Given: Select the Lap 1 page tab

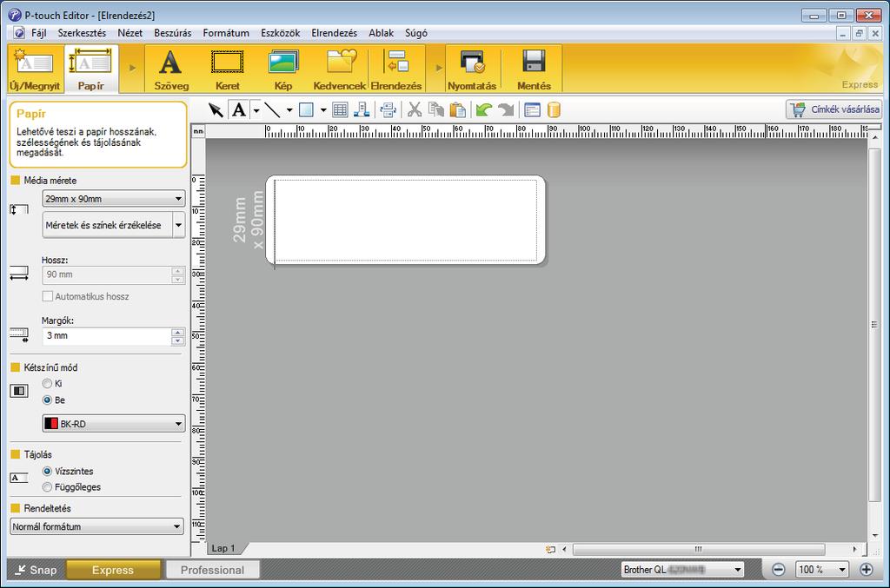Looking at the screenshot, I should (x=223, y=548).
